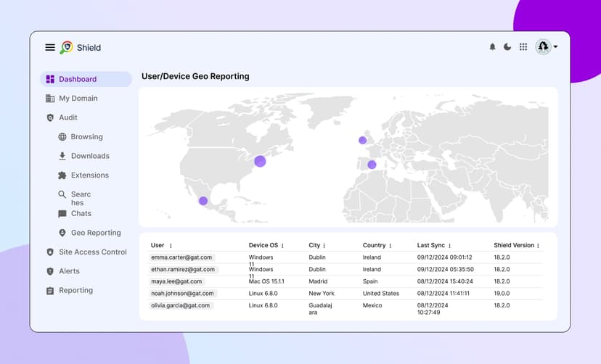Click the user avatar picture

click(543, 46)
